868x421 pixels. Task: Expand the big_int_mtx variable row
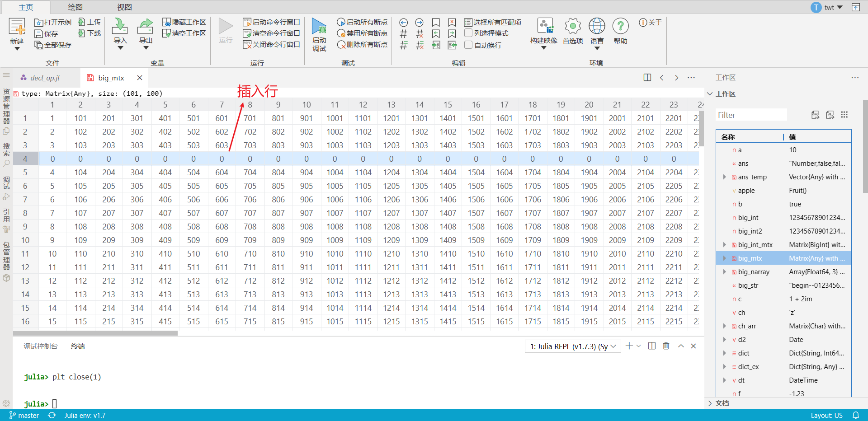[x=724, y=245]
